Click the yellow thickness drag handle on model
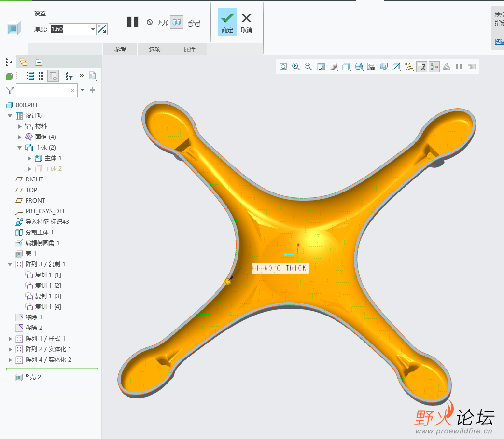Screen dimensions: 504x439 click(x=228, y=281)
